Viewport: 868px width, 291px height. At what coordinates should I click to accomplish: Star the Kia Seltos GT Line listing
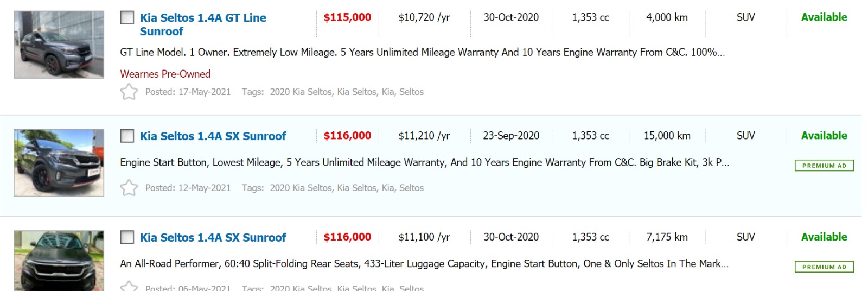coord(129,92)
